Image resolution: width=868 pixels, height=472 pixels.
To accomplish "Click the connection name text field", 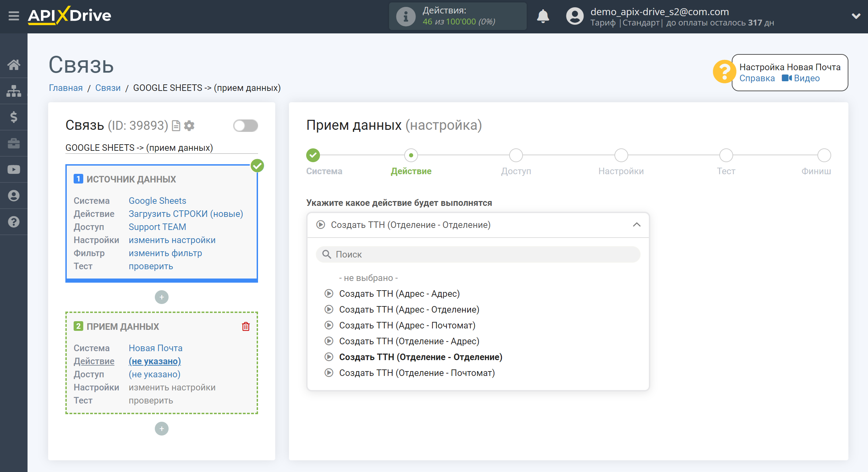I will pos(161,148).
